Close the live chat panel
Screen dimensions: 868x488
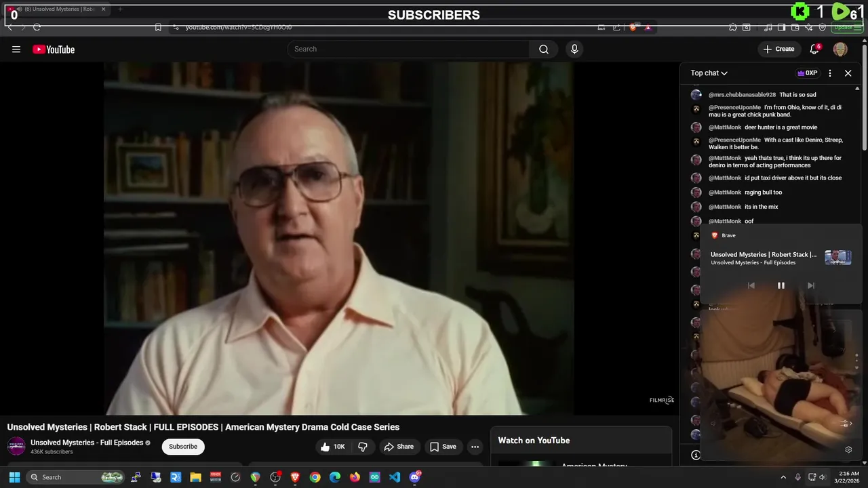[x=848, y=73]
